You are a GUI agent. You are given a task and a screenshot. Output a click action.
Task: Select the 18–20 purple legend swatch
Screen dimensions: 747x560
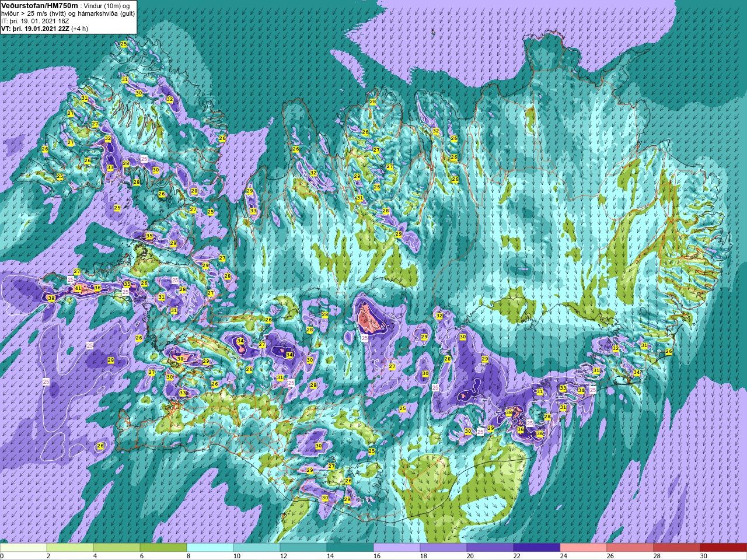pyautogui.click(x=444, y=548)
